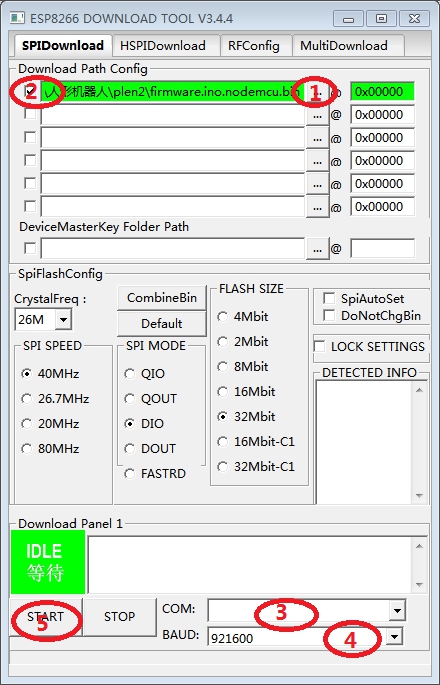Click the sixth row 0x00000 address field
The height and width of the screenshot is (685, 440).
[x=382, y=207]
